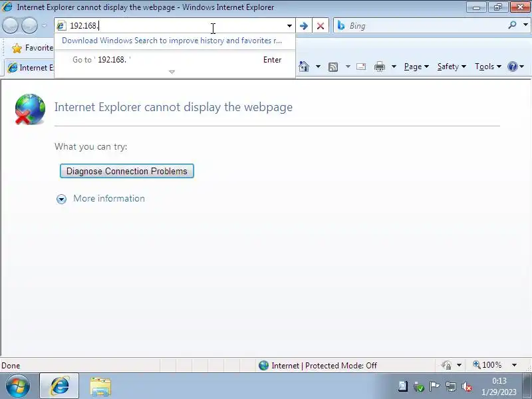Click the Go arrow next to address bar

(304, 26)
